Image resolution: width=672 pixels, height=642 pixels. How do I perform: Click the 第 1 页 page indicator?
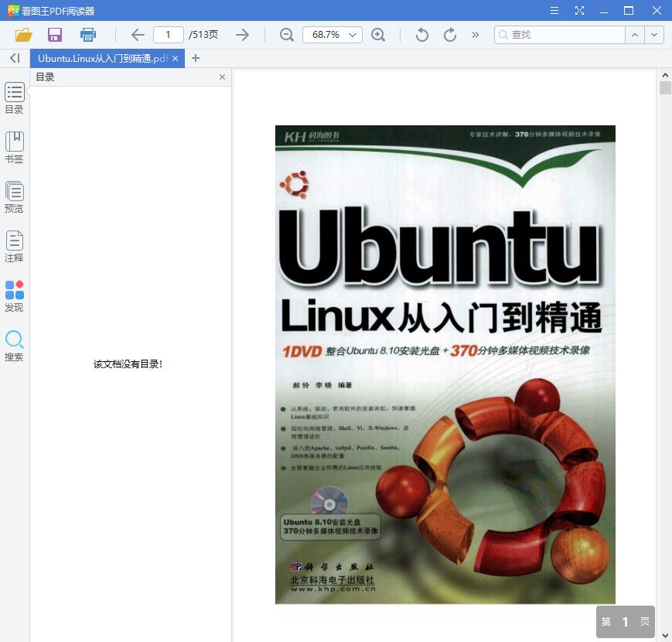click(626, 621)
